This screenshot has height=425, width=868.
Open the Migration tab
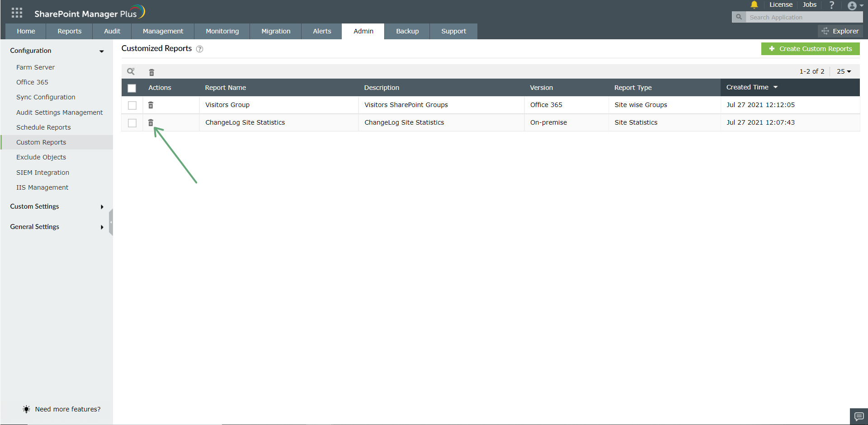(x=276, y=31)
